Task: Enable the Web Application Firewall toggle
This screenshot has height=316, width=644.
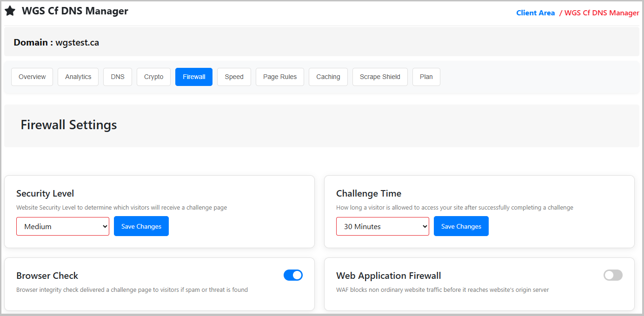Action: [613, 275]
